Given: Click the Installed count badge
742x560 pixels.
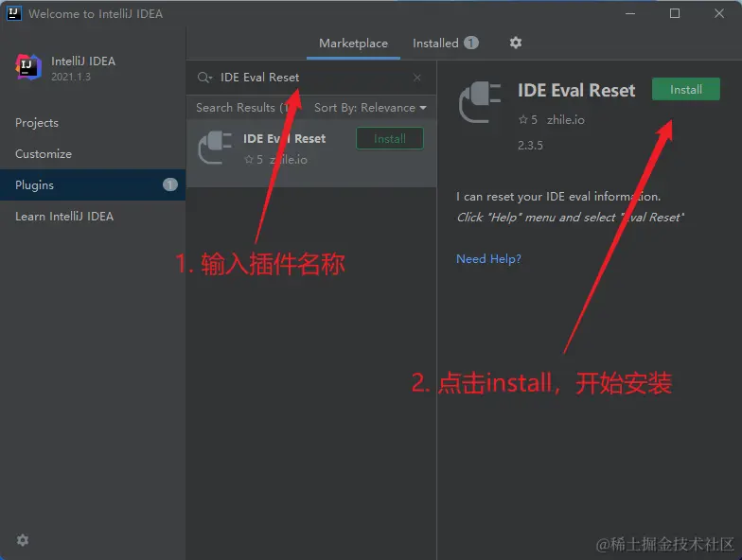Looking at the screenshot, I should [471, 44].
